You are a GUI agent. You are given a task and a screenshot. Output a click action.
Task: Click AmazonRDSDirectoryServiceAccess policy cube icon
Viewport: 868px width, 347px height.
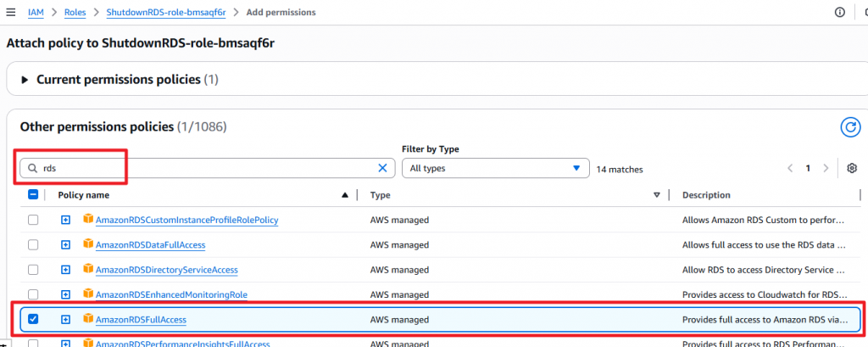[x=87, y=270]
